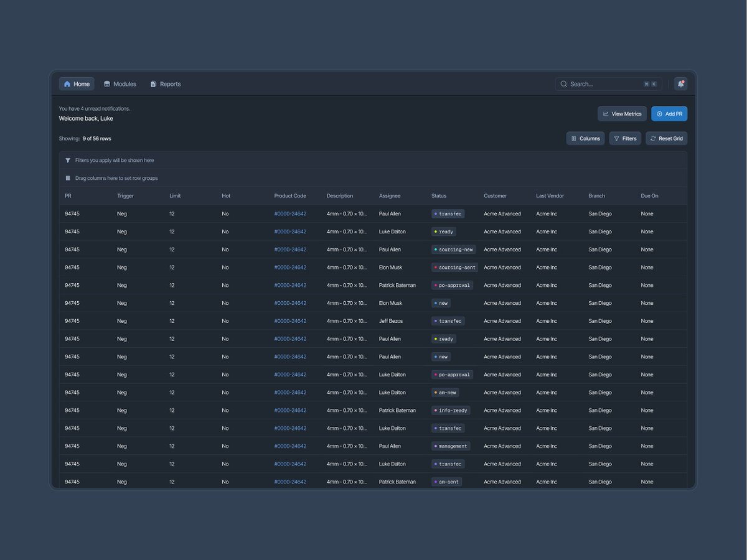
Task: Click the Description column header
Action: tap(340, 196)
